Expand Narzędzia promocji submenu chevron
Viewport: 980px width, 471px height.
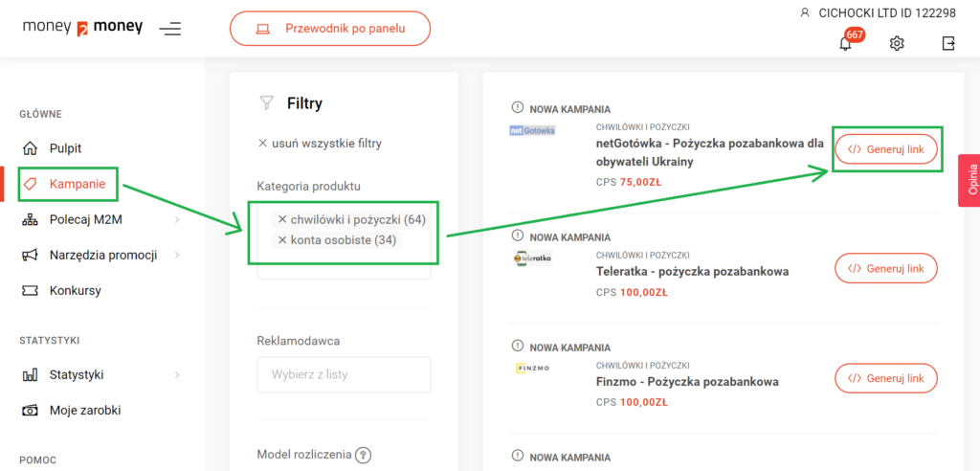(177, 255)
